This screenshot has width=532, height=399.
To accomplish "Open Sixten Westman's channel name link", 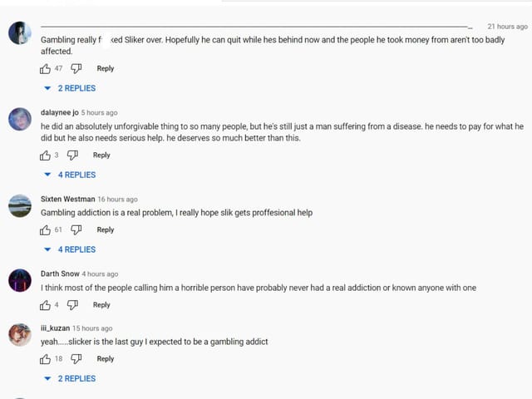I will click(x=67, y=199).
